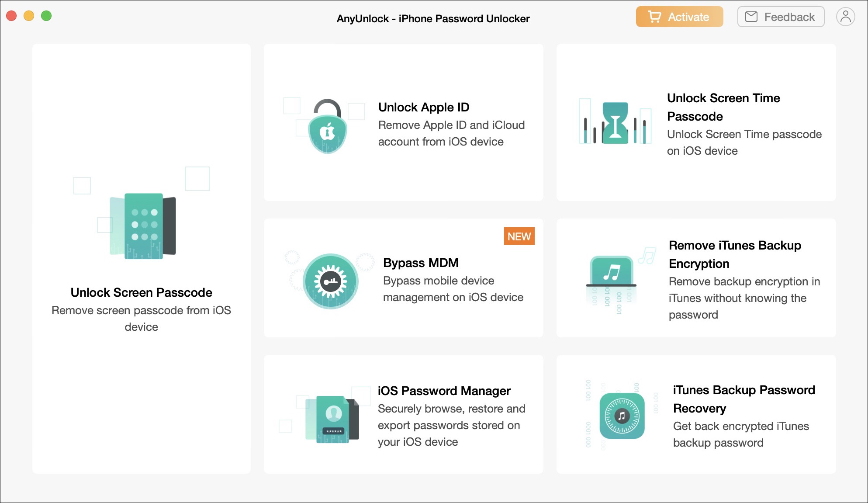Open iTunes Backup Password Recovery title

(744, 399)
